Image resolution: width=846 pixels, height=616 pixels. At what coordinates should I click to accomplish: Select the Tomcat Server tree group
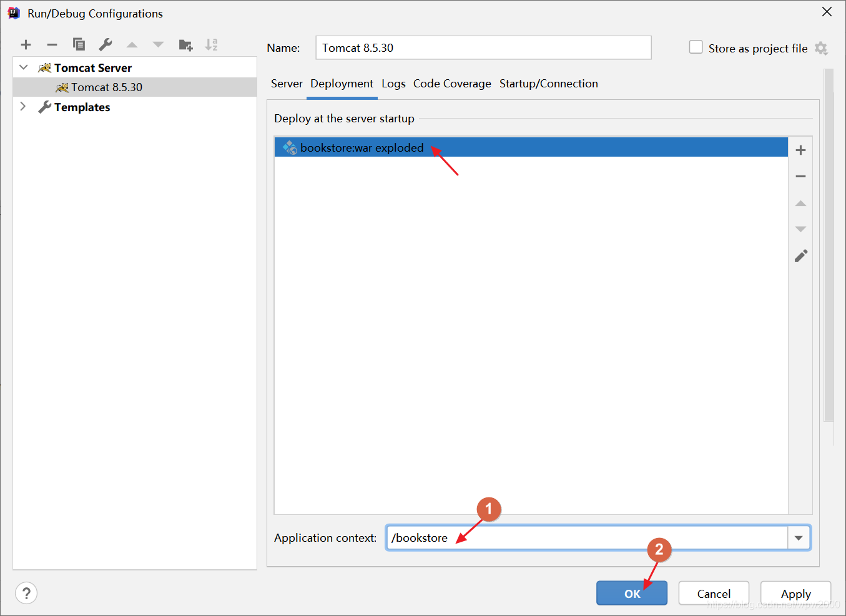coord(135,67)
